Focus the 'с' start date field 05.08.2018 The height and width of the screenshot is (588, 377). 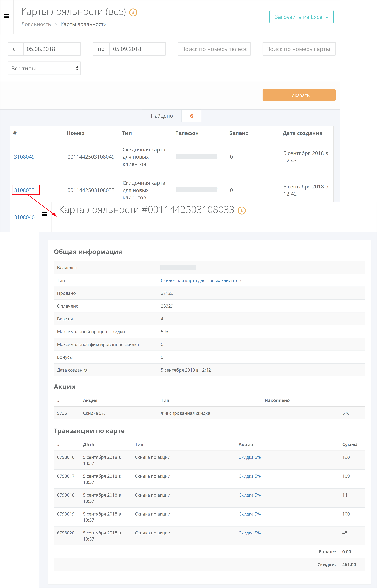[x=52, y=49]
